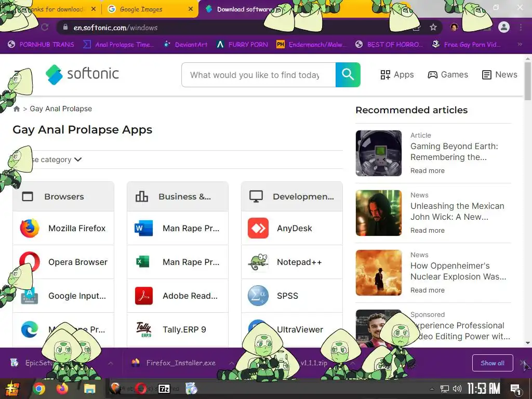The width and height of the screenshot is (532, 399).
Task: Click into the Softonic search field
Action: tap(259, 75)
